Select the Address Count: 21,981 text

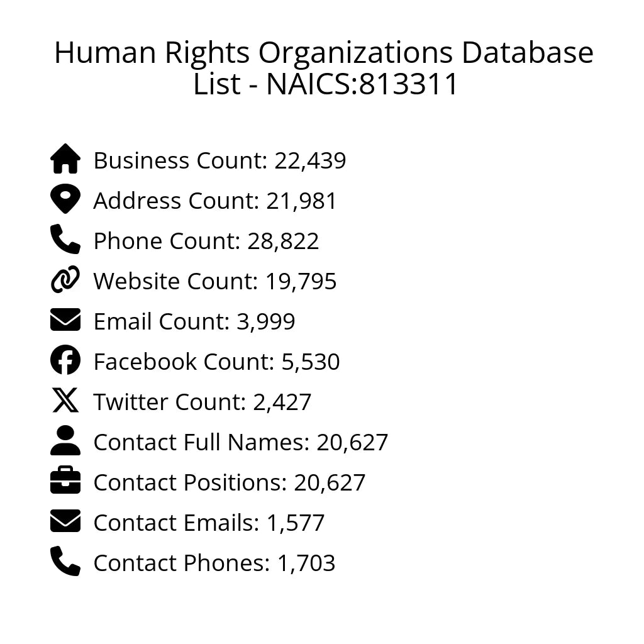pyautogui.click(x=215, y=201)
